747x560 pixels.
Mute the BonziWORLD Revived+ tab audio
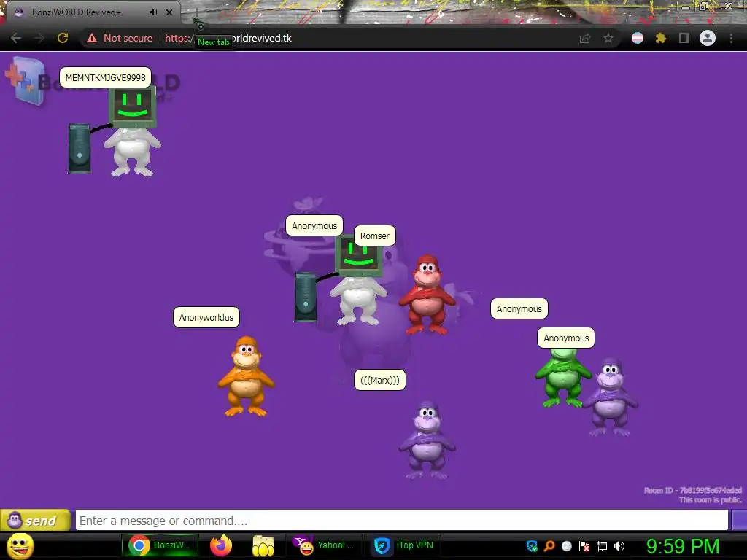[153, 12]
